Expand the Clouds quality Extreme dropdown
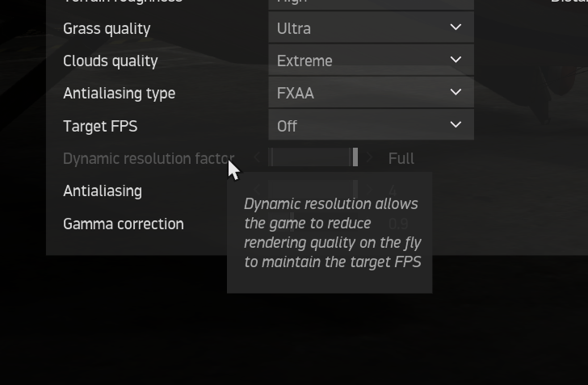 (x=370, y=61)
